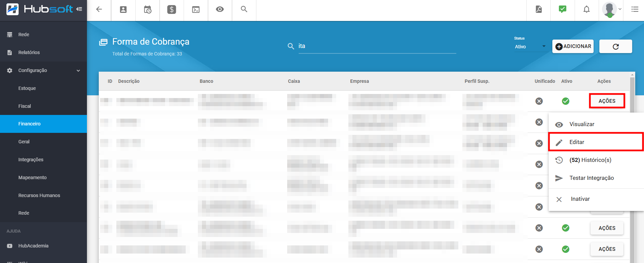Open the dollar sign financial icon

(172, 9)
